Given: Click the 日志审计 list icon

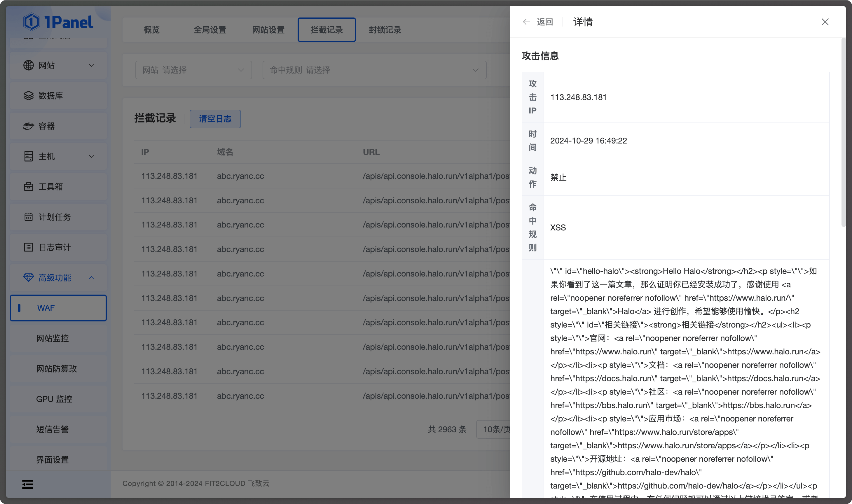Looking at the screenshot, I should [x=29, y=247].
